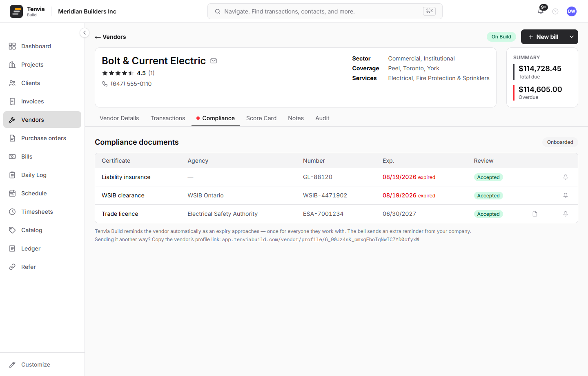Send reminder bell for WSIB clearance
The height and width of the screenshot is (376, 588).
click(566, 195)
